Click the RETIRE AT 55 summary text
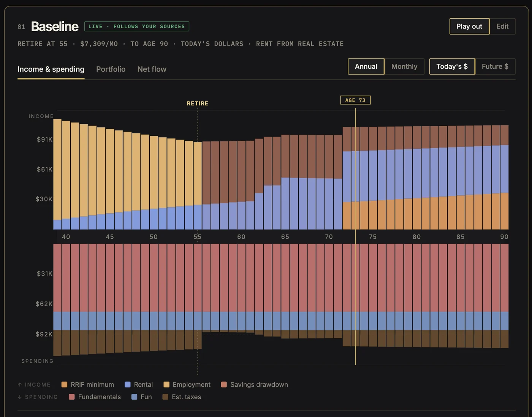 [x=43, y=44]
